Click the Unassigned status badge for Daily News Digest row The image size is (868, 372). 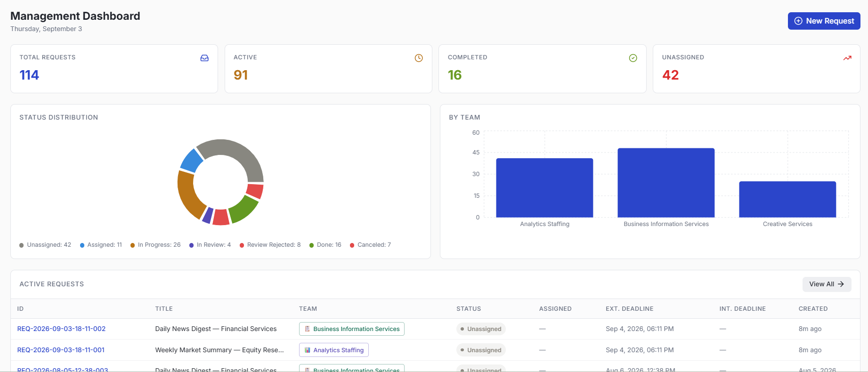[x=481, y=329]
